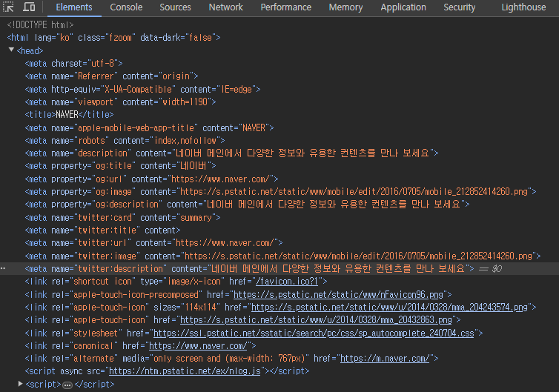
Task: Click the sizes "114x114" attribute value
Action: click(200, 308)
